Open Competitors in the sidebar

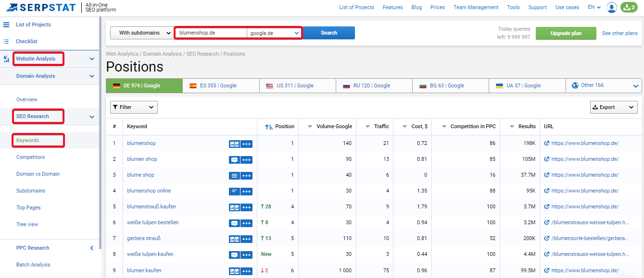pyautogui.click(x=31, y=157)
